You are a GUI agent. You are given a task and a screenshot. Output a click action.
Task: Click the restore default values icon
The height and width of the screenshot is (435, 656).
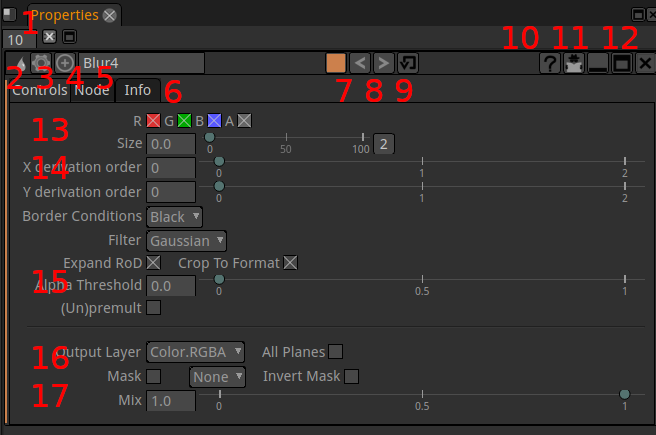(408, 63)
